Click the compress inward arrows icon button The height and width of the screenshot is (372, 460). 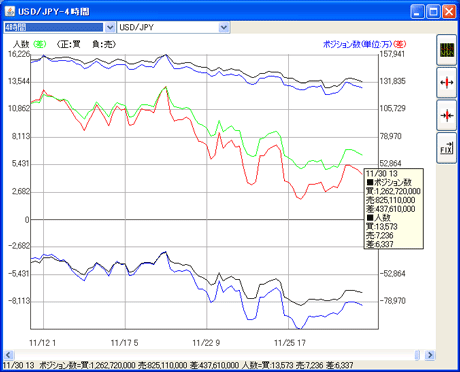click(x=447, y=115)
